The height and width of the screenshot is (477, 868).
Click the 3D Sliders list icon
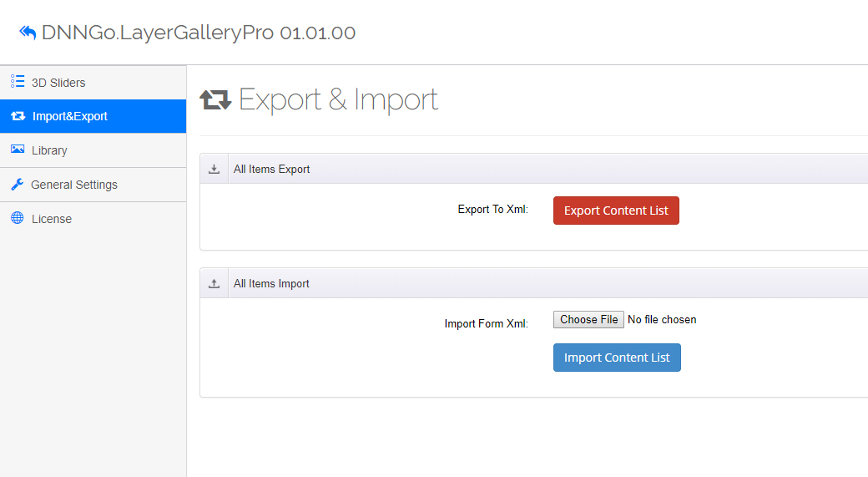click(x=18, y=82)
